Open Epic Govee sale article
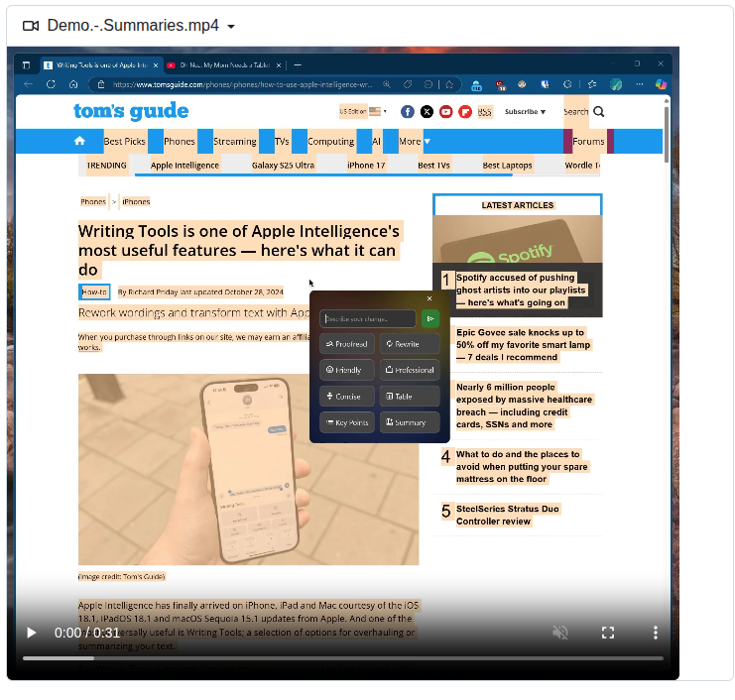Image resolution: width=735 pixels, height=700 pixels. coord(523,345)
